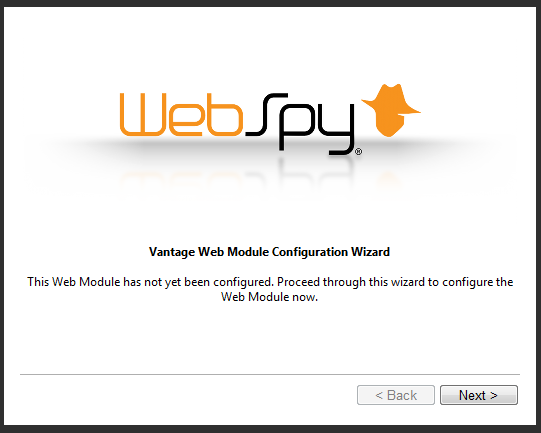Select the orange "Web" lettering in logo
Viewport: 541px width, 433px height.
coord(181,114)
